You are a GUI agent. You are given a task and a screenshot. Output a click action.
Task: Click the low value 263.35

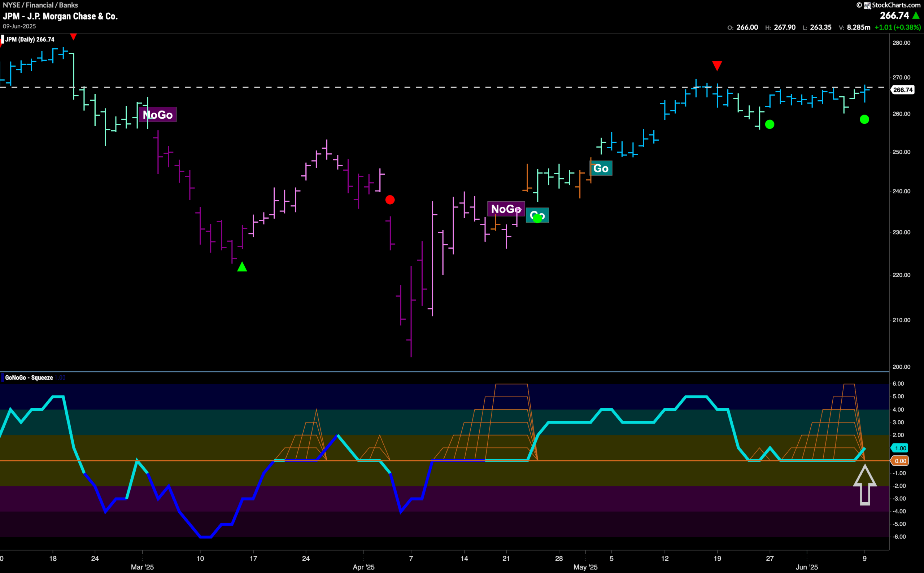[x=820, y=27]
